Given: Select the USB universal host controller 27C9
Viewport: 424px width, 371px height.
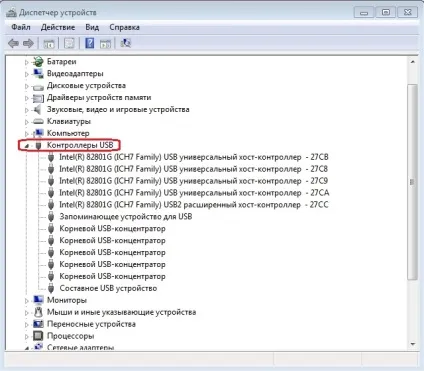Looking at the screenshot, I should pyautogui.click(x=193, y=181).
